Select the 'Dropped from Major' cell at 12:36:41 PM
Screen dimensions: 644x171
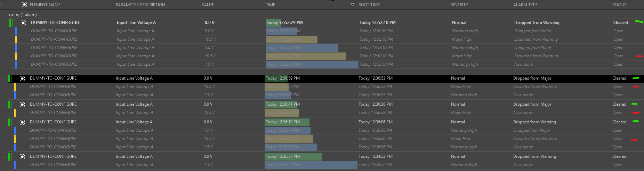[532, 104]
